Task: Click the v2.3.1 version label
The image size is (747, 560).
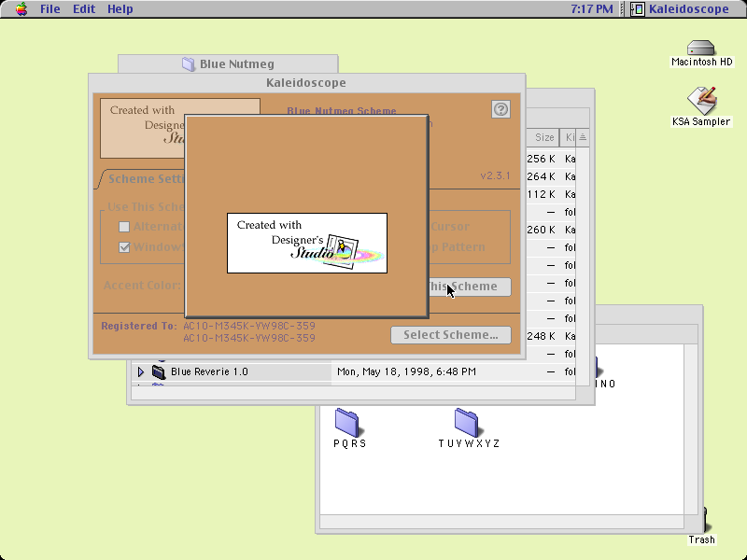Action: (x=496, y=175)
